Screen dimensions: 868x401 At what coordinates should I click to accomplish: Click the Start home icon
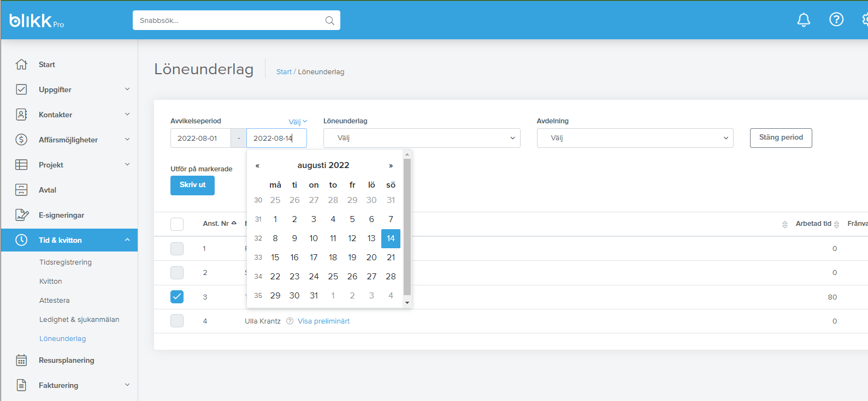click(x=21, y=64)
